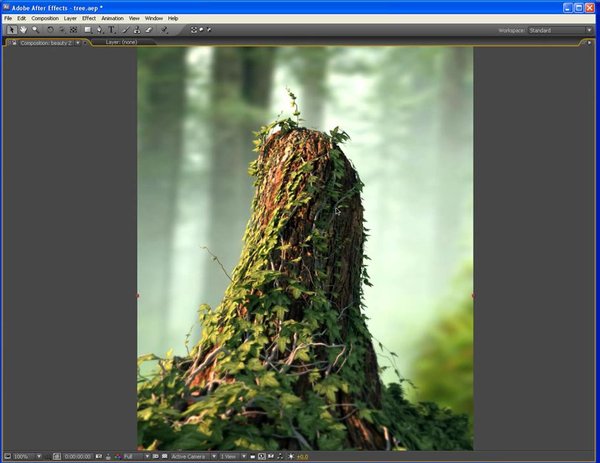This screenshot has height=463, width=600.
Task: Select the Rectangular Mask tool
Action: point(87,30)
